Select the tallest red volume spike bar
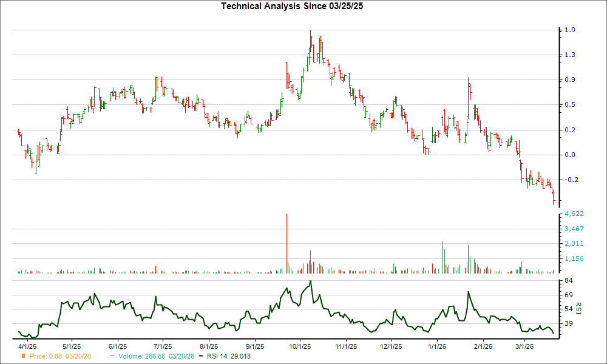 pyautogui.click(x=287, y=243)
